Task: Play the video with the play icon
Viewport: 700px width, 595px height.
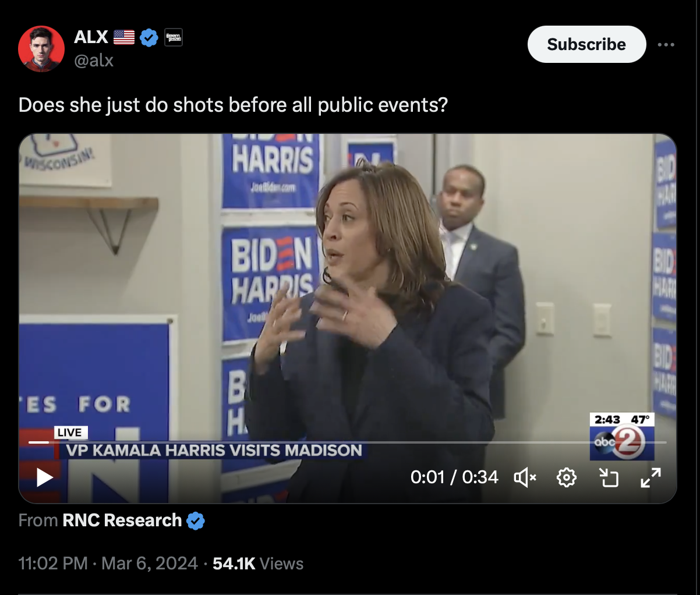Action: [45, 477]
